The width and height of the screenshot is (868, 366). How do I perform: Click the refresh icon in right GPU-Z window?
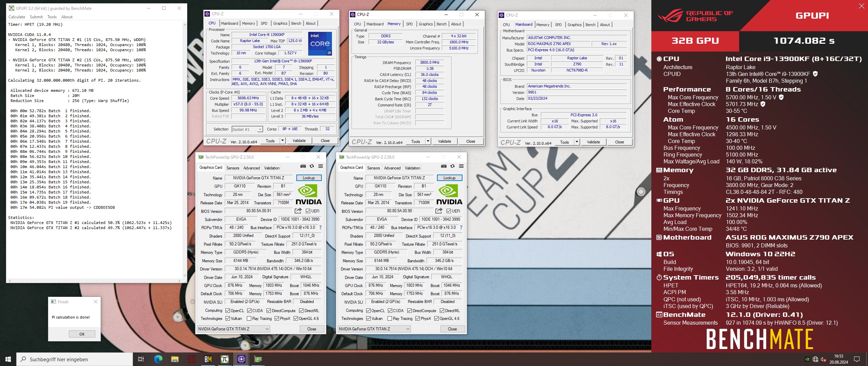coord(453,166)
